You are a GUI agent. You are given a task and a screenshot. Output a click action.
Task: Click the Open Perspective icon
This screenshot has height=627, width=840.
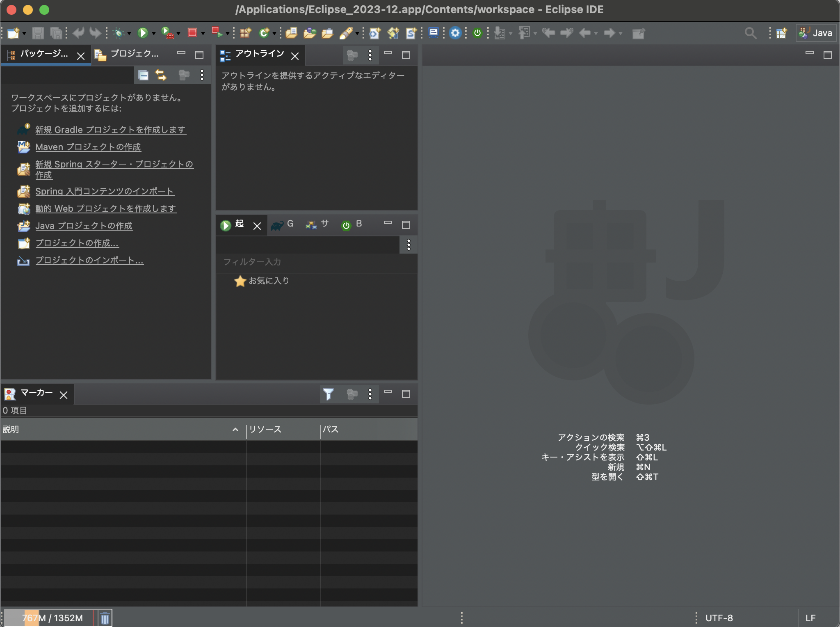[782, 33]
